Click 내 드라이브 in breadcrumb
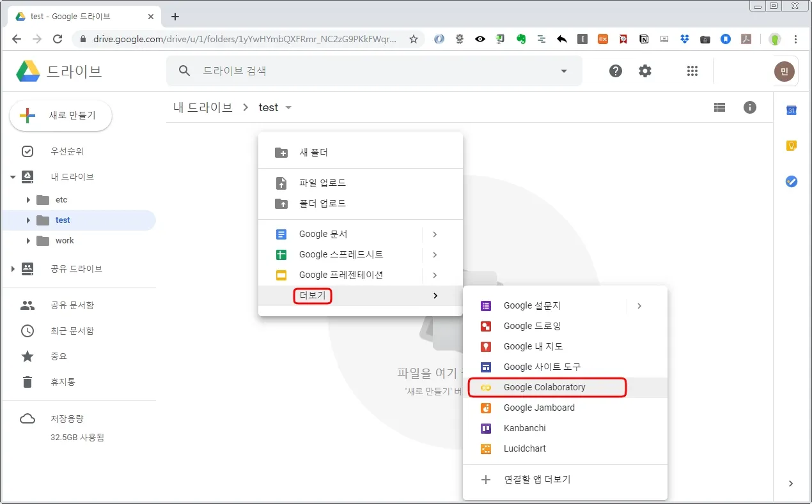812x504 pixels. coord(203,107)
